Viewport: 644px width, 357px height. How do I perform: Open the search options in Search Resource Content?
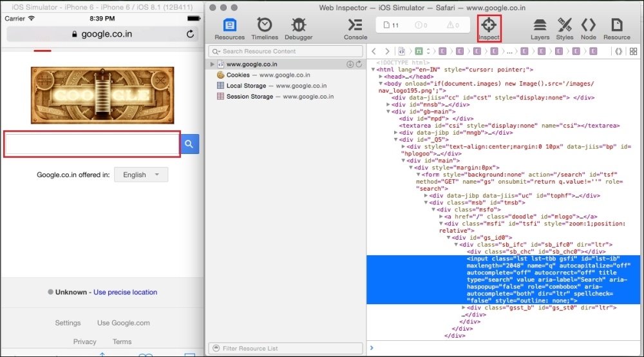coord(216,52)
